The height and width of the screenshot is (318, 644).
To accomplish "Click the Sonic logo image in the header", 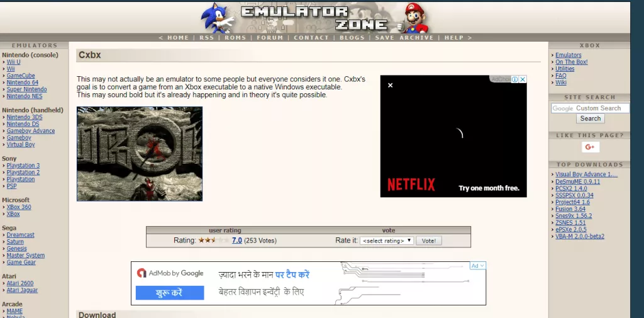I will (x=218, y=17).
